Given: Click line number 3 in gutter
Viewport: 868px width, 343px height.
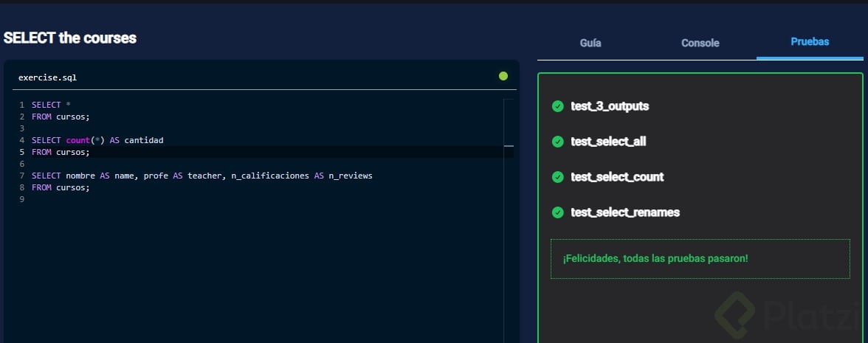Looking at the screenshot, I should point(21,128).
